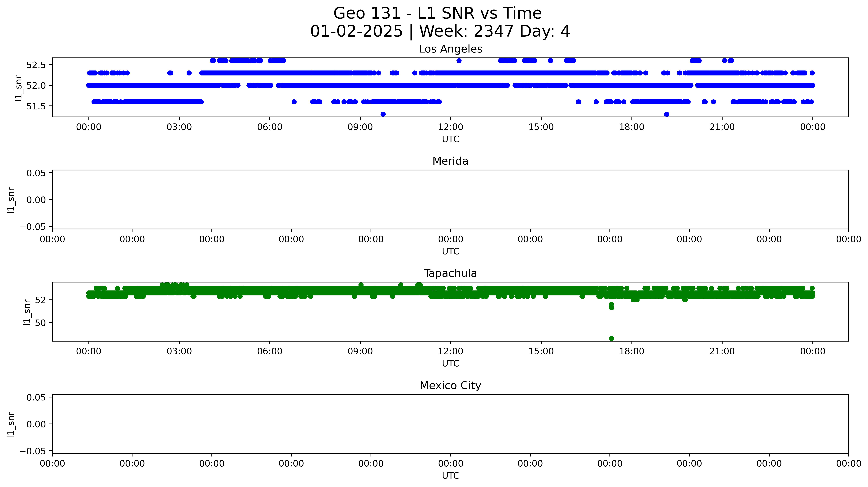
Task: Click the 50 y-axis tick in Tapachula plot
Action: (40, 323)
